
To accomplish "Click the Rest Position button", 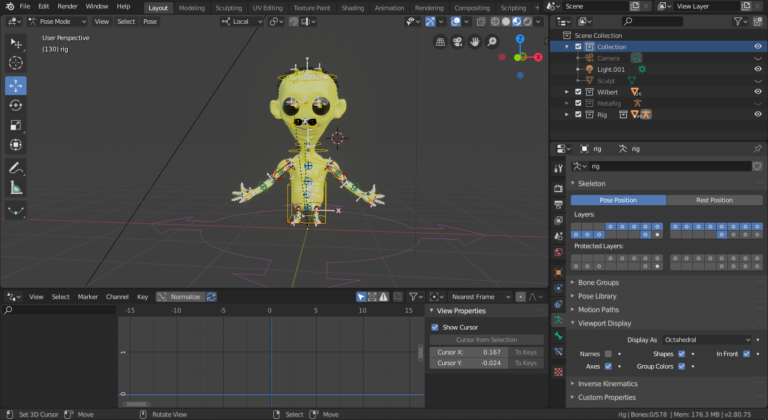I will [714, 200].
